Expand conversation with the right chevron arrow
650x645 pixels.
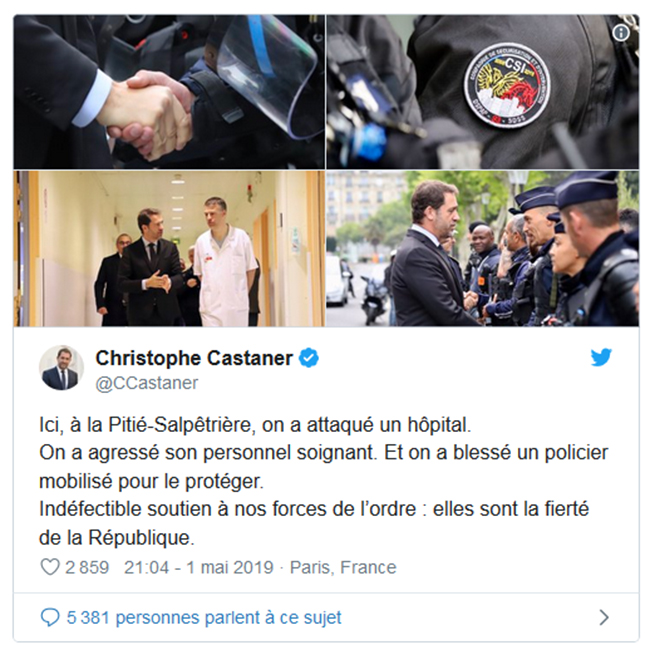(604, 618)
